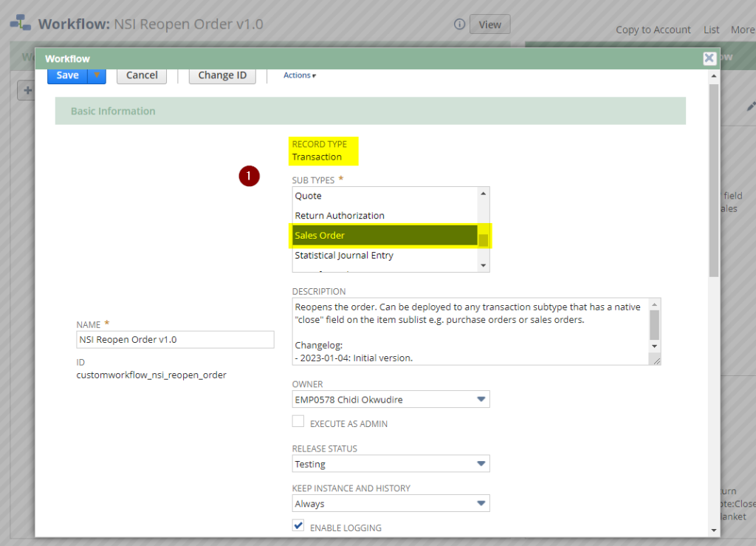Viewport: 756px width, 546px height.
Task: Select Quote in Sub Types list
Action: click(385, 196)
